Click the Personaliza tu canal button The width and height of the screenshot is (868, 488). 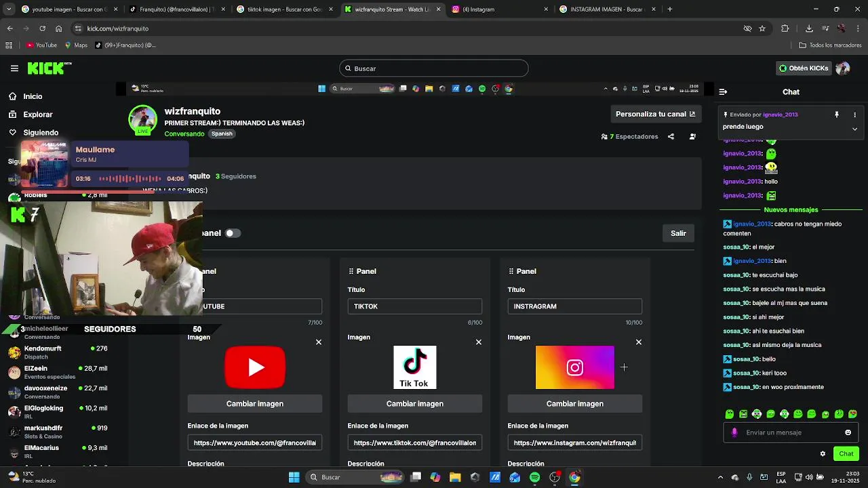pyautogui.click(x=655, y=114)
